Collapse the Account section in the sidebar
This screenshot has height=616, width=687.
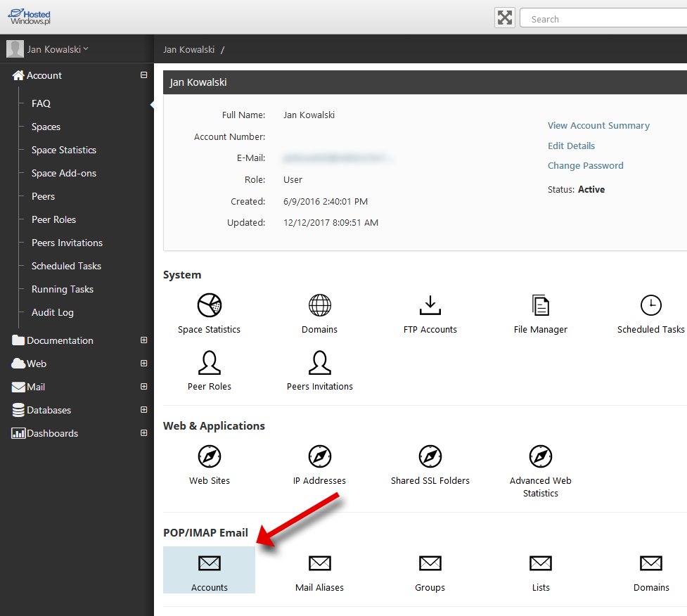click(x=143, y=75)
